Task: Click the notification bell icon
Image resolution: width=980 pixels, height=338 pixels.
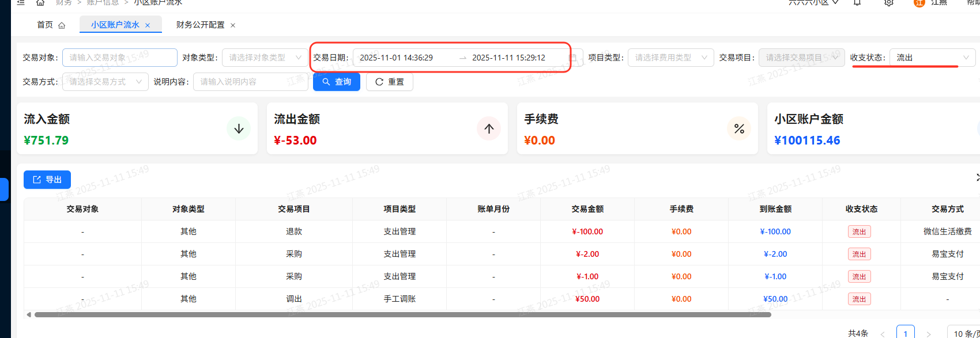Action: click(857, 3)
